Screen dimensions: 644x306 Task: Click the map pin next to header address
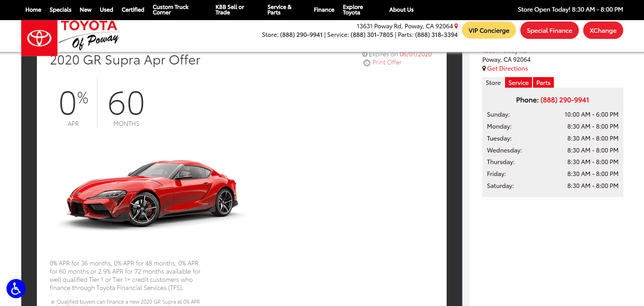456,26
